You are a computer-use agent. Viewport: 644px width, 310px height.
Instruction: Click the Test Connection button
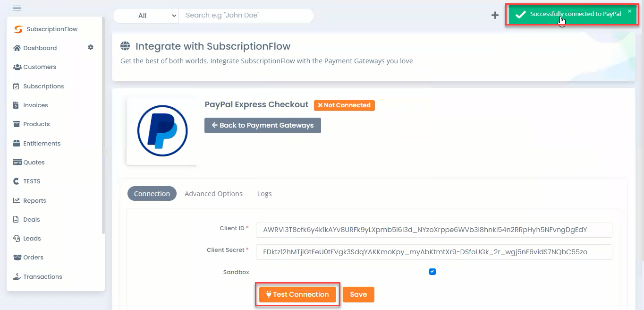click(x=297, y=294)
